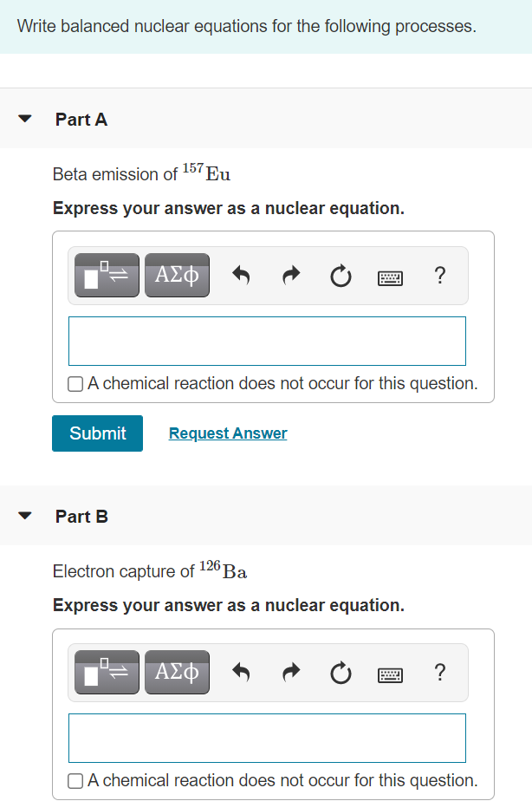
Task: Redo an edit in Part A editor
Action: [290, 275]
